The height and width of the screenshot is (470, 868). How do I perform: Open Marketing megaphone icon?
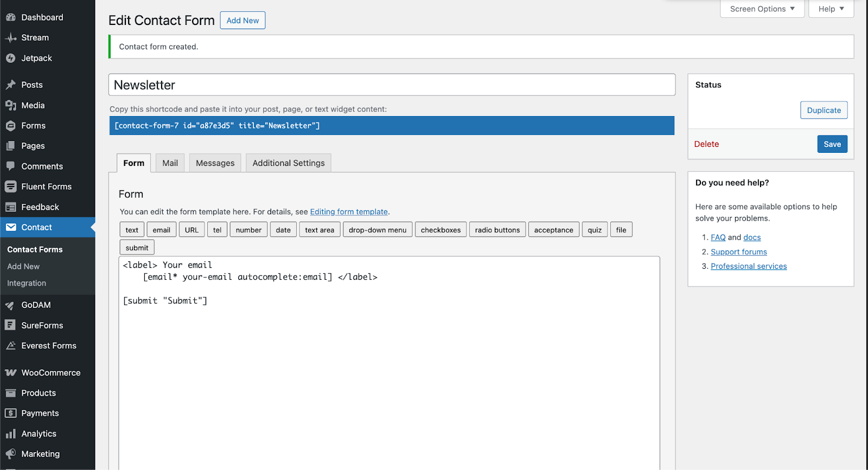pos(10,454)
